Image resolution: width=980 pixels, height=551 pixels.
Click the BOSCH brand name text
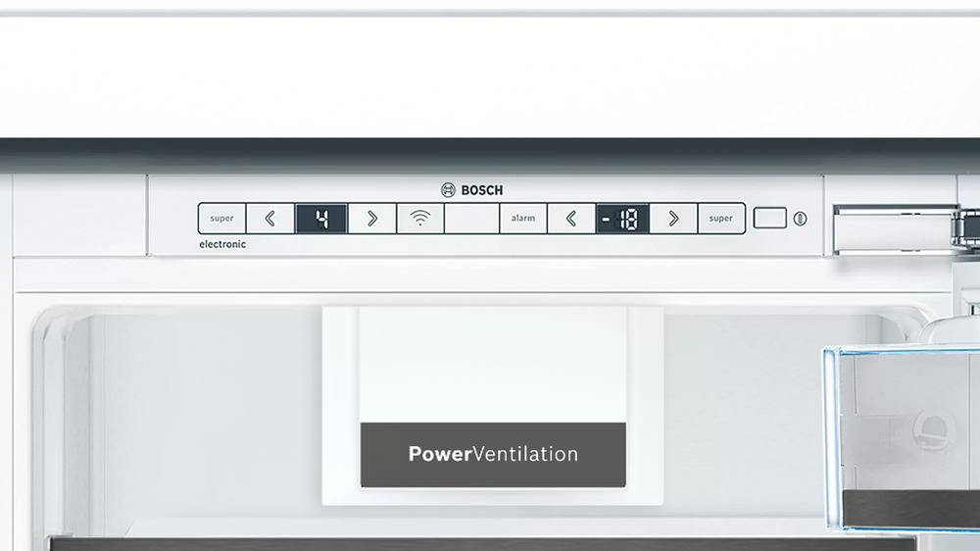[x=482, y=190]
